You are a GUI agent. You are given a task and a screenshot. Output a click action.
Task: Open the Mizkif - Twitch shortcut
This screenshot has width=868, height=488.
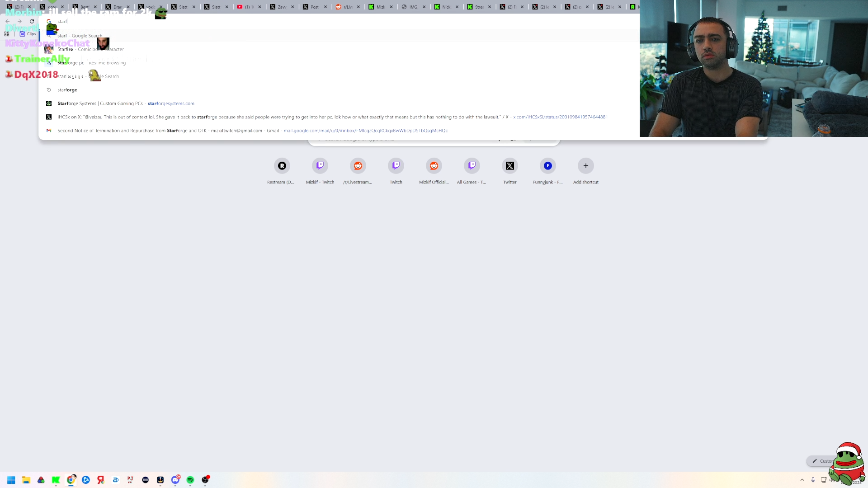[x=320, y=166]
